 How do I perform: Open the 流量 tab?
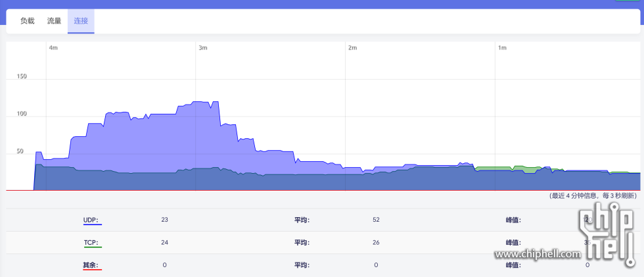pyautogui.click(x=54, y=20)
